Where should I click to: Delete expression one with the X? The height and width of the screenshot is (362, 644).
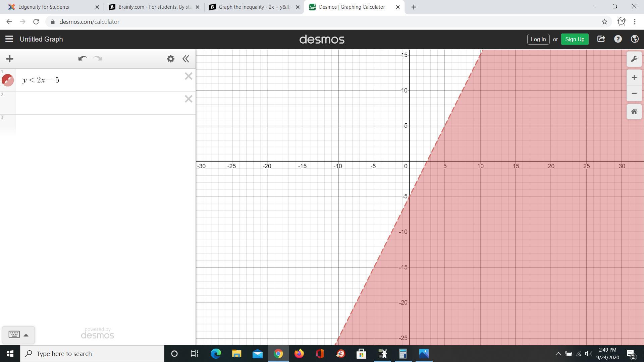pyautogui.click(x=189, y=76)
